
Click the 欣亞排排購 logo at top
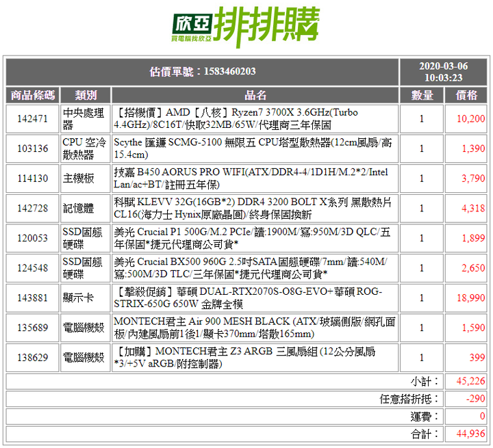coord(246,27)
